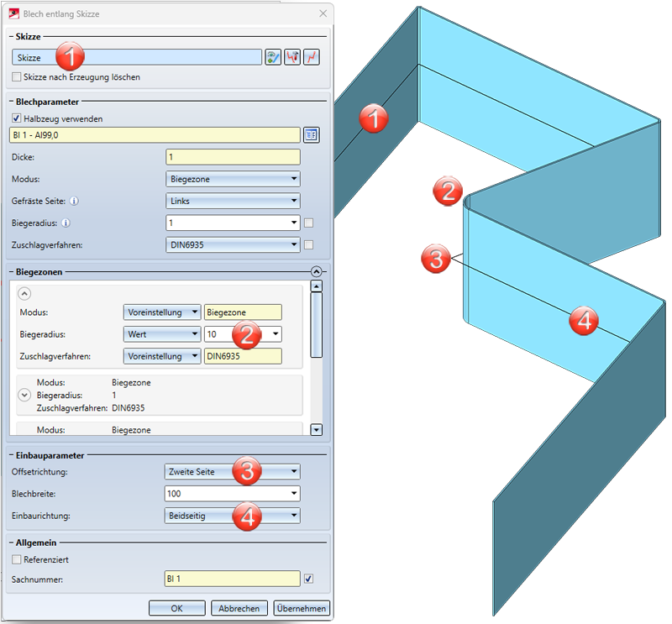Image resolution: width=672 pixels, height=624 pixels.
Task: Open the semi-finished product catalogue icon
Action: coord(312,135)
